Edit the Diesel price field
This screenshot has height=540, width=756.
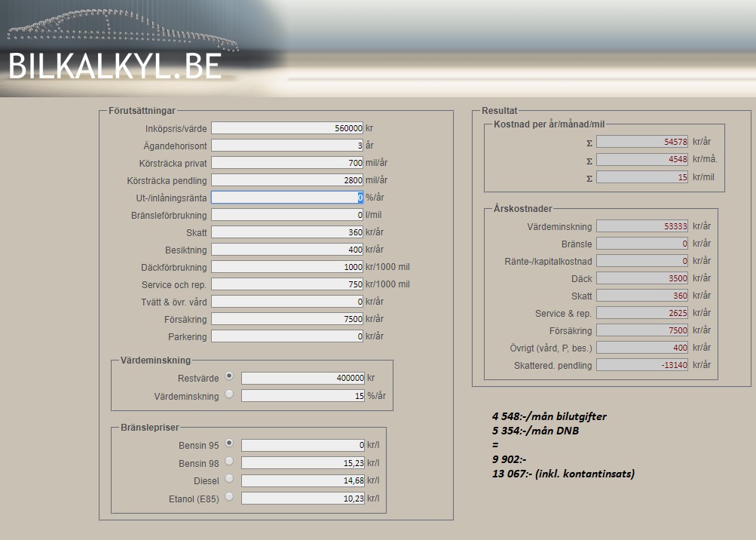click(302, 480)
